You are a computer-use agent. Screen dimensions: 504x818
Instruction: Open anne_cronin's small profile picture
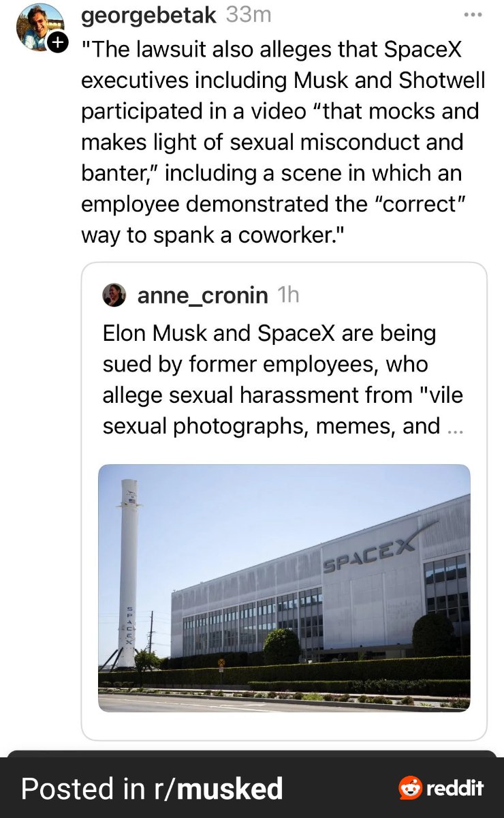tap(114, 295)
